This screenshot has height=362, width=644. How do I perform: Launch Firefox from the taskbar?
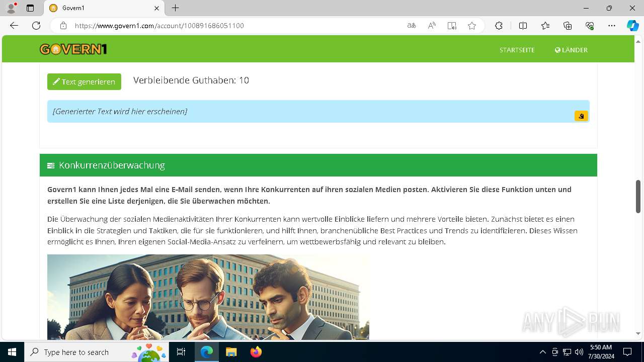point(256,352)
